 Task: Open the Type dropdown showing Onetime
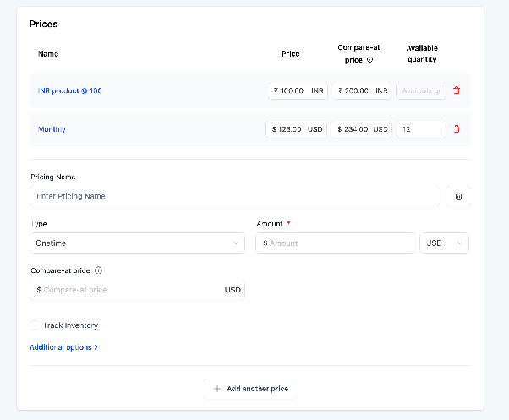coord(137,243)
